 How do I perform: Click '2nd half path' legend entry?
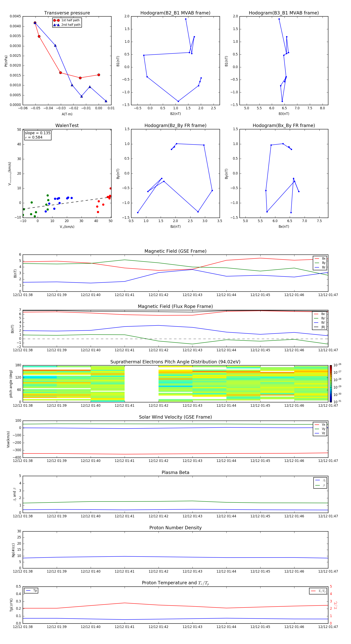coord(67,25)
